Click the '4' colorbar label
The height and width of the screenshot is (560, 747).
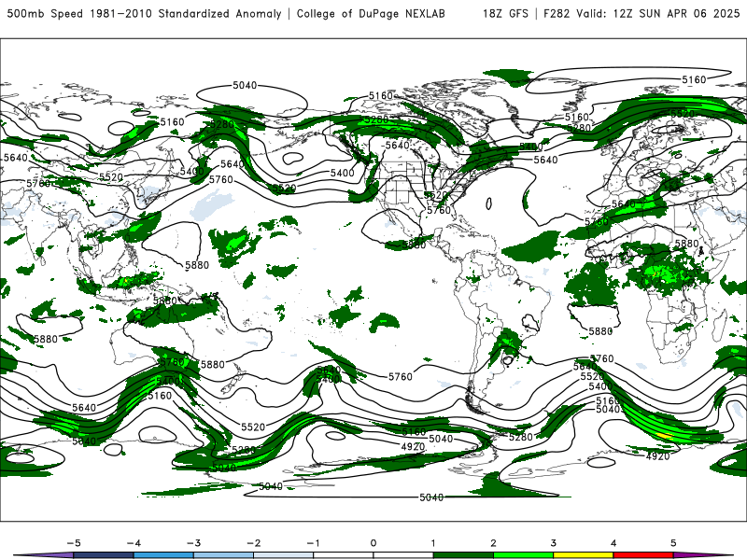point(613,543)
